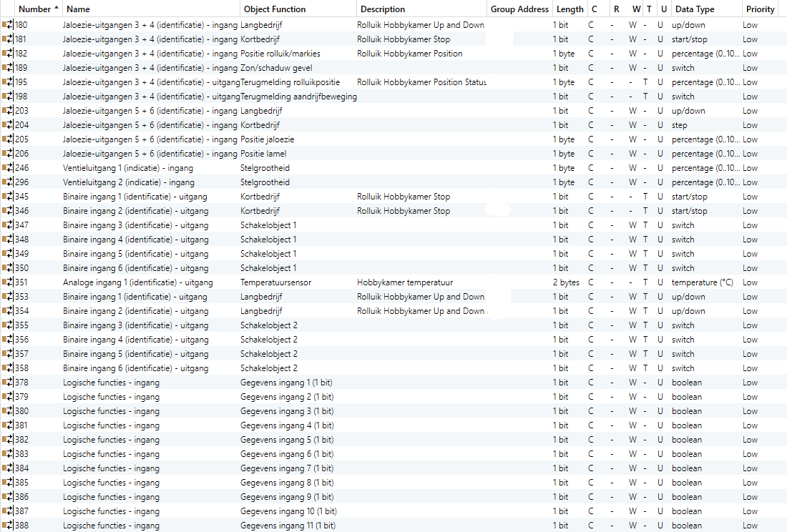This screenshot has width=787, height=532.
Task: Select 'Gegevens ingang 1 (1 bit)' cell
Action: click(286, 382)
